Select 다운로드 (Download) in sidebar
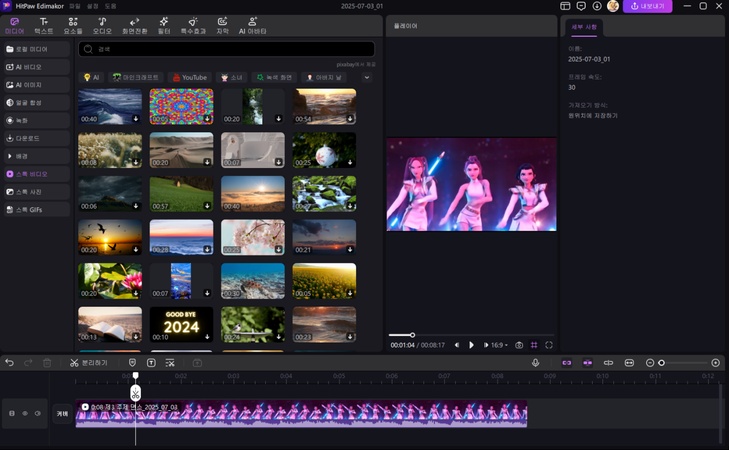The image size is (729, 450). point(37,138)
